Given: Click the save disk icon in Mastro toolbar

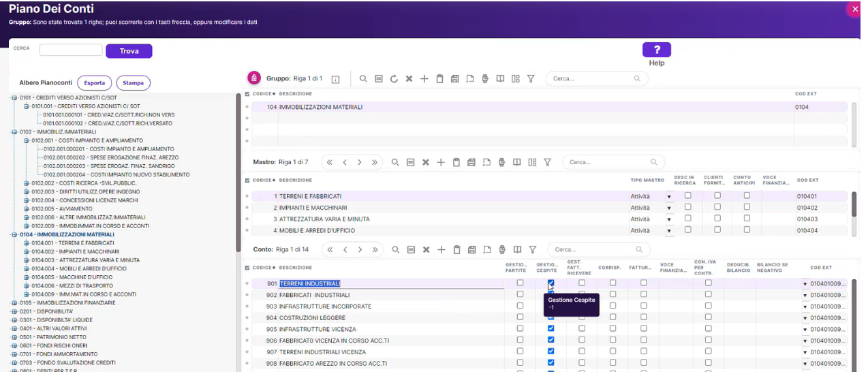Looking at the screenshot, I should [471, 162].
